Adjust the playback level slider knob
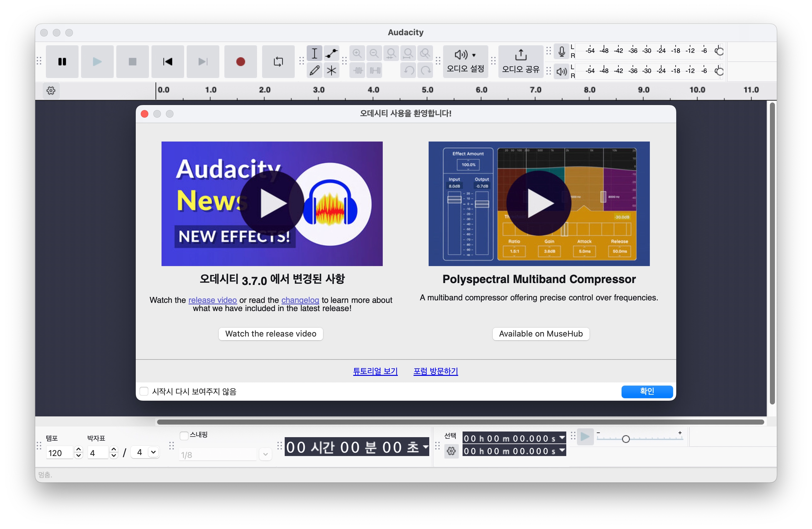Image resolution: width=812 pixels, height=529 pixels. [x=719, y=71]
